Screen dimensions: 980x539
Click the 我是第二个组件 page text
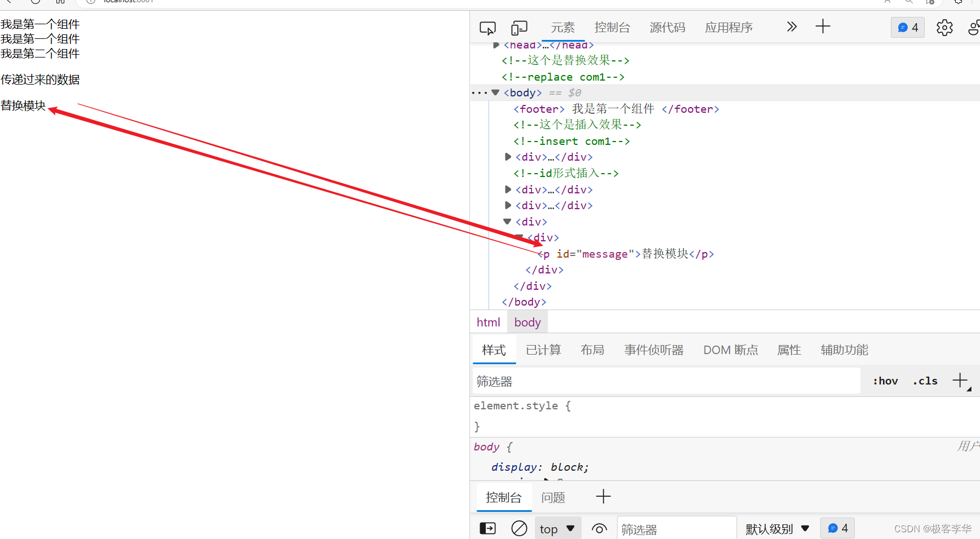(x=40, y=54)
